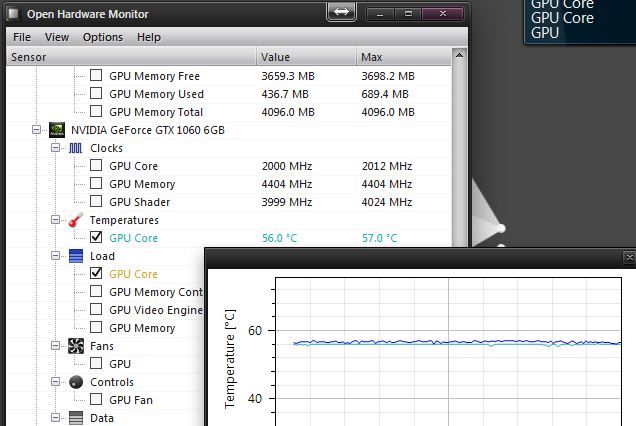Screen dimensions: 636x426
Task: Click the 57.0 °C max temperature value
Action: pyautogui.click(x=379, y=238)
